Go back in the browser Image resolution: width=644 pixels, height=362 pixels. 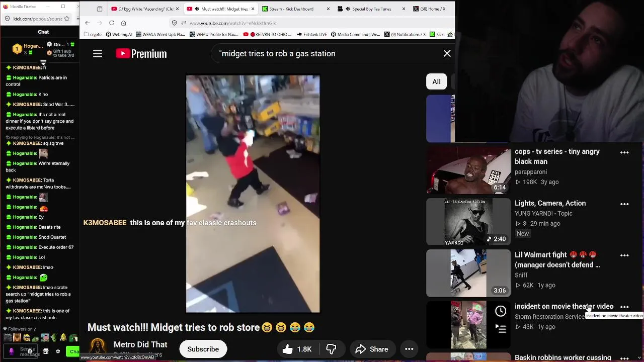[x=88, y=23]
